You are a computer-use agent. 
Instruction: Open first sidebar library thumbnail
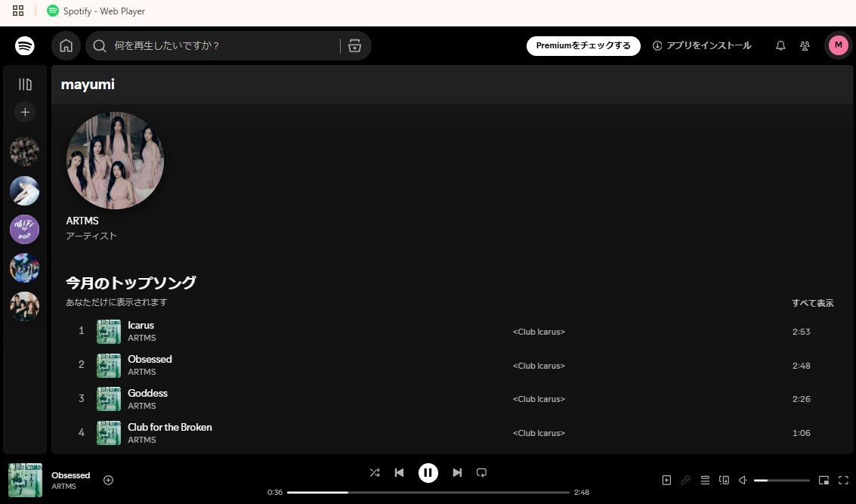click(x=25, y=152)
